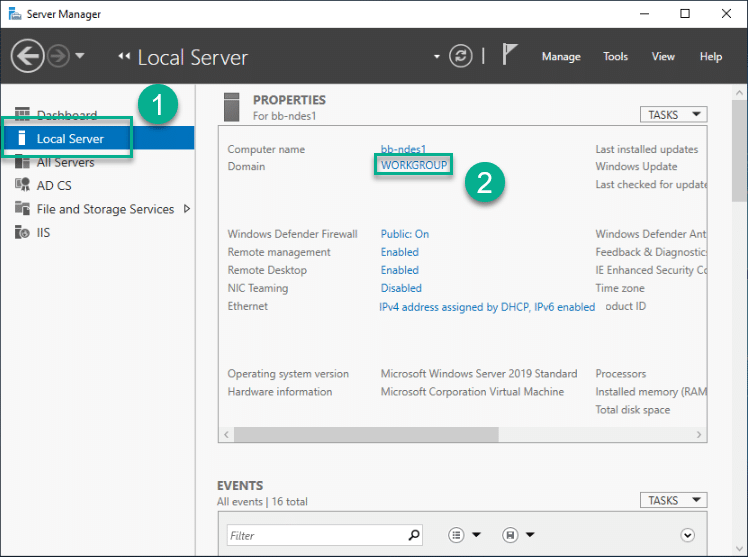
Task: Open the Events TASKS dropdown
Action: (x=673, y=500)
